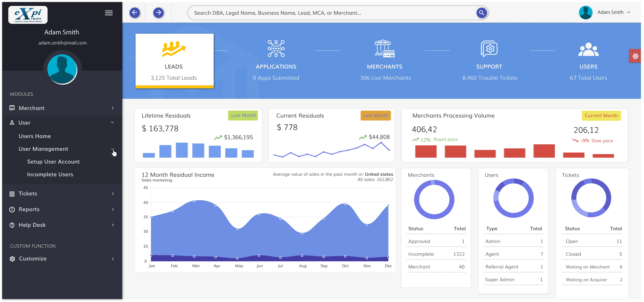Click the eXpi Trans logo
The height and width of the screenshot is (302, 644).
[28, 15]
